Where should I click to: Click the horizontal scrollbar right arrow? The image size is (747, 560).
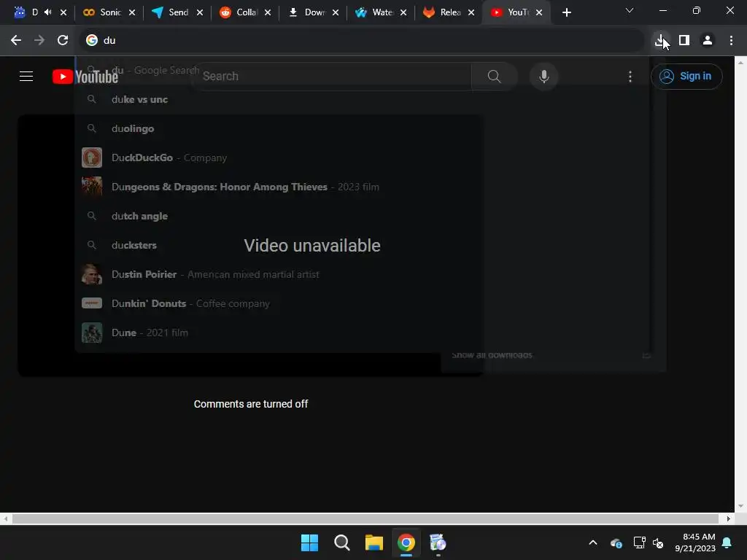(x=729, y=518)
